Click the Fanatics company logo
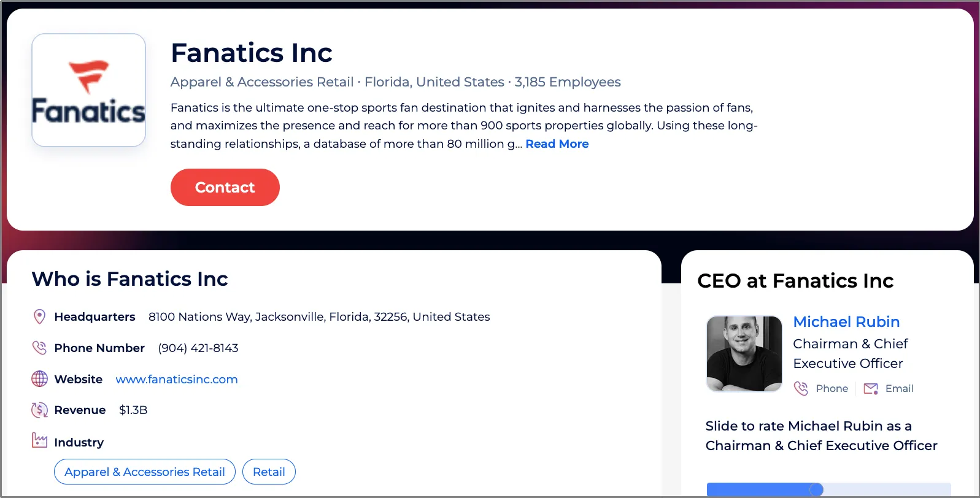980x498 pixels. coord(88,90)
